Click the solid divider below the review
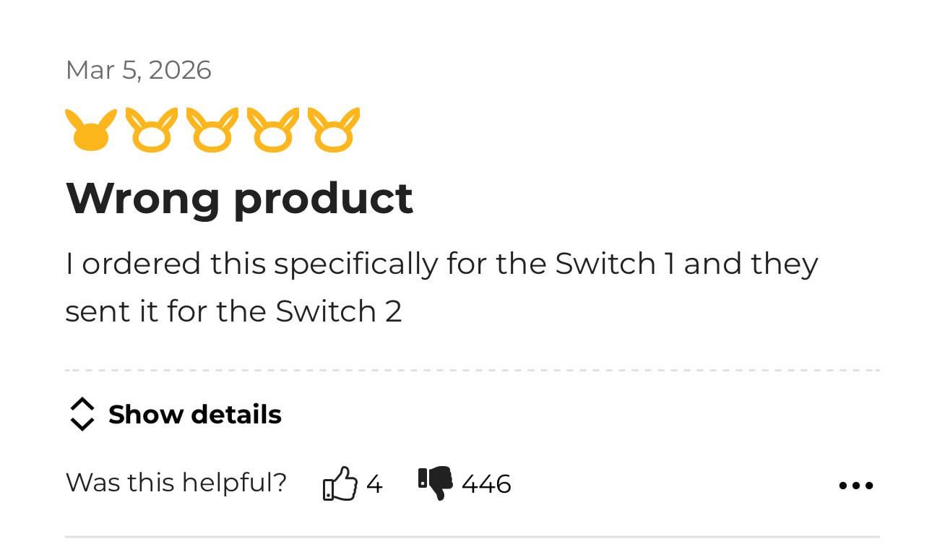The height and width of the screenshot is (560, 932). [472, 537]
